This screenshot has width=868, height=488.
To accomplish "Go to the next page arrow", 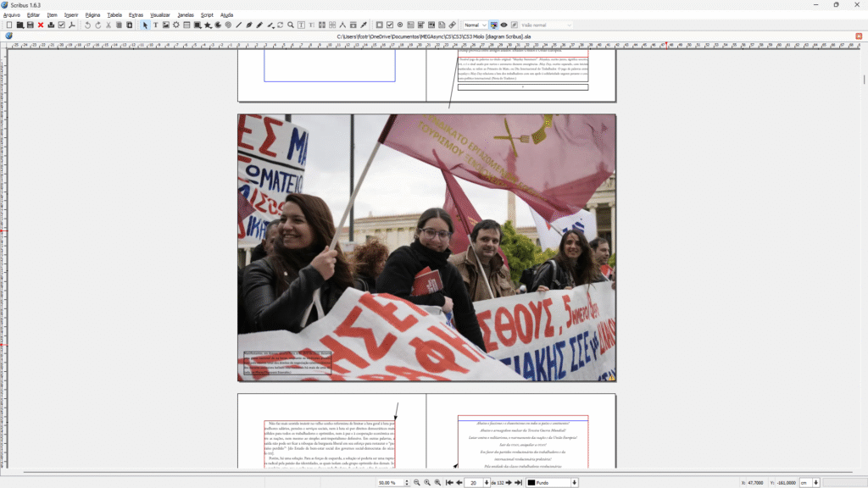I will point(508,482).
